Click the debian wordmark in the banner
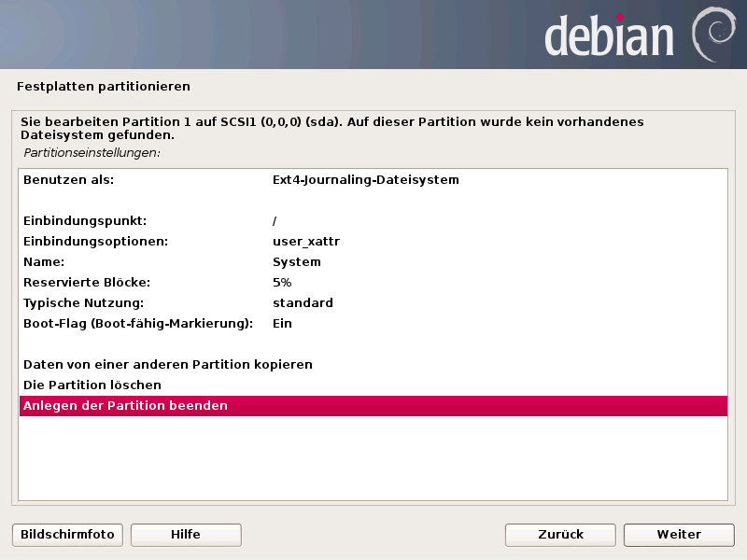 click(x=609, y=36)
